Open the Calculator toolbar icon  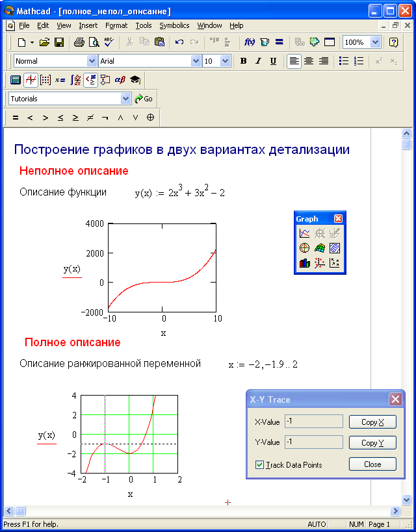pyautogui.click(x=16, y=80)
